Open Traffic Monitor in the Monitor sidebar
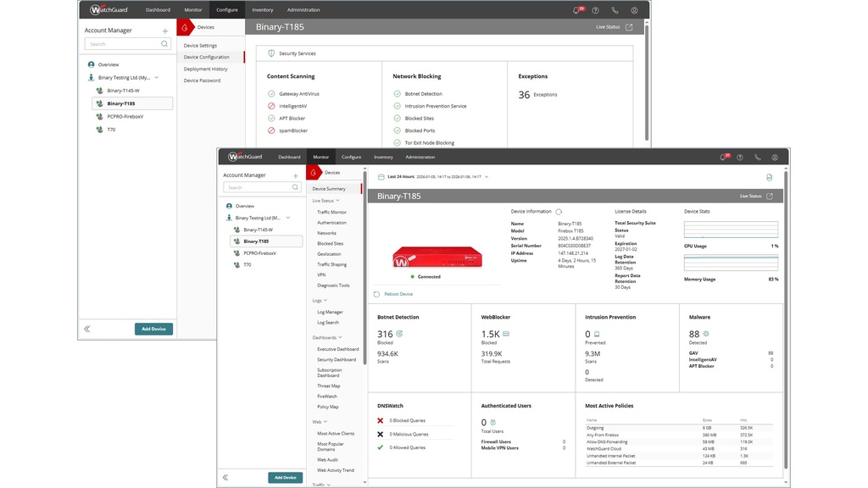 (331, 213)
